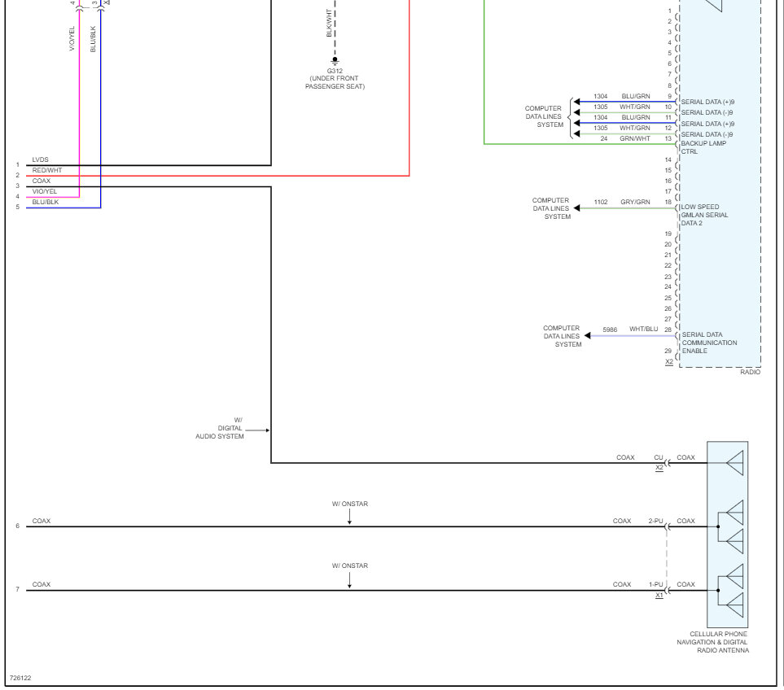Select the horizontal BLU/BLK label on line 5
Viewport: 784px width, 690px height.
[46, 202]
